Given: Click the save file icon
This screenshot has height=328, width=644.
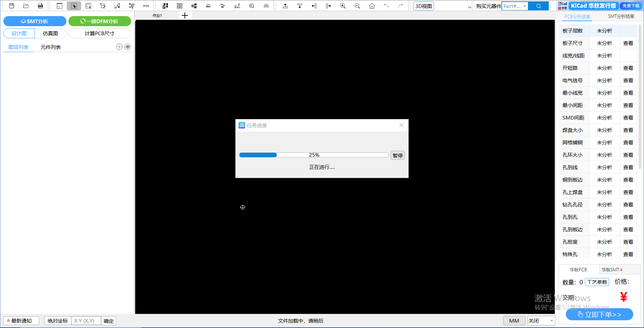Looking at the screenshot, I should (11, 6).
